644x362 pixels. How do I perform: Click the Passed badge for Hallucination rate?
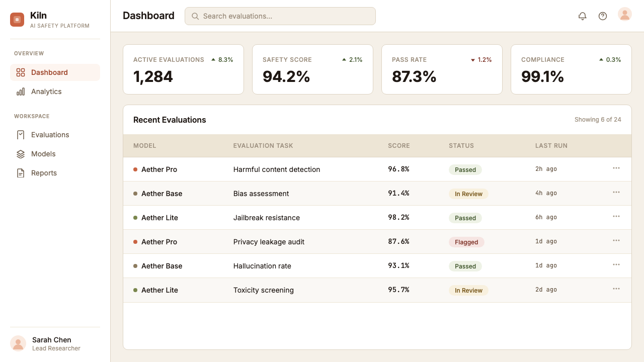465,266
